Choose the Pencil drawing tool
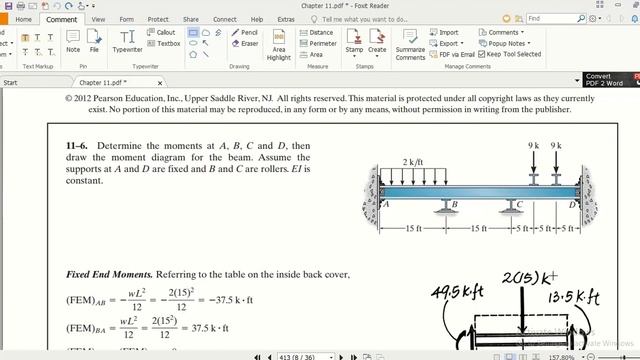640x360 pixels. tap(245, 32)
